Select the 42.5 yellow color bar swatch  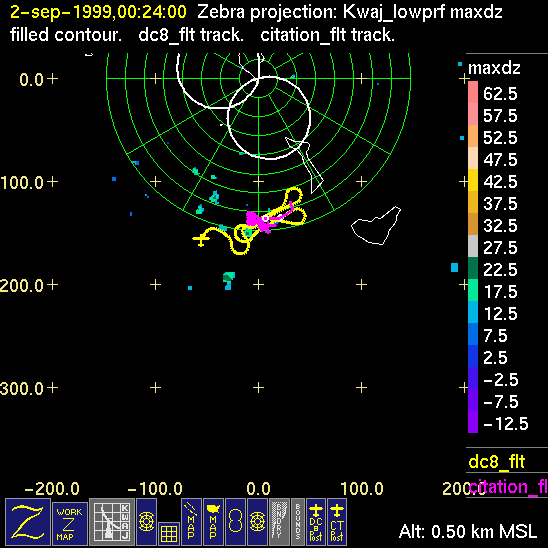tap(473, 180)
